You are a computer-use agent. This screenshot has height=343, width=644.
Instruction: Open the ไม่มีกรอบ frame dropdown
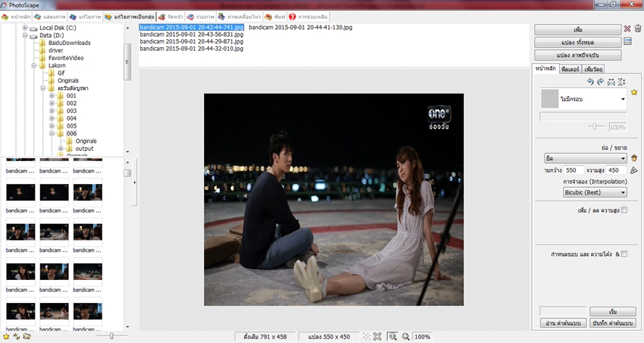[583, 99]
